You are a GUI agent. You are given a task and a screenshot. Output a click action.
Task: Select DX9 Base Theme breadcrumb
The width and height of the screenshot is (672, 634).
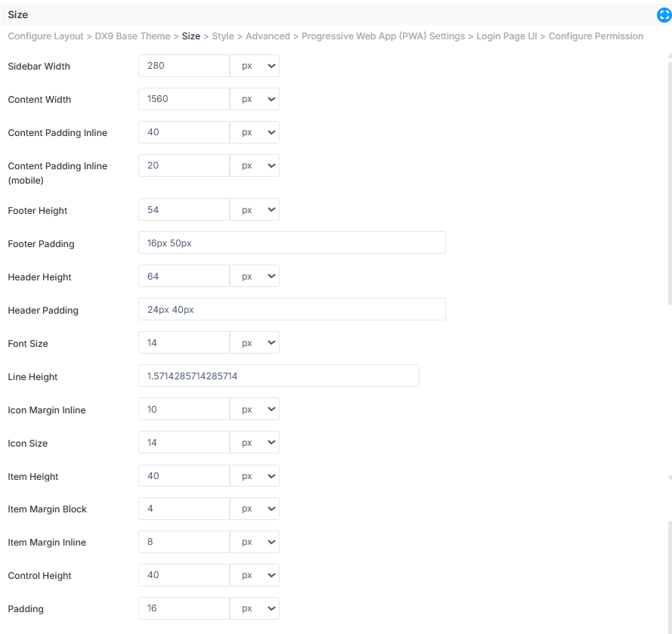tap(132, 36)
